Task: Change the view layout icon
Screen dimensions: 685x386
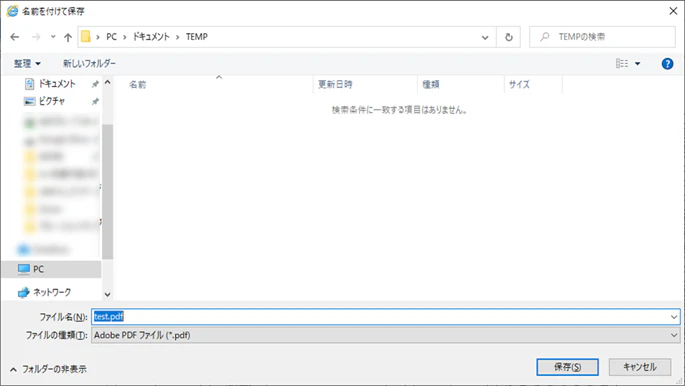Action: click(622, 64)
